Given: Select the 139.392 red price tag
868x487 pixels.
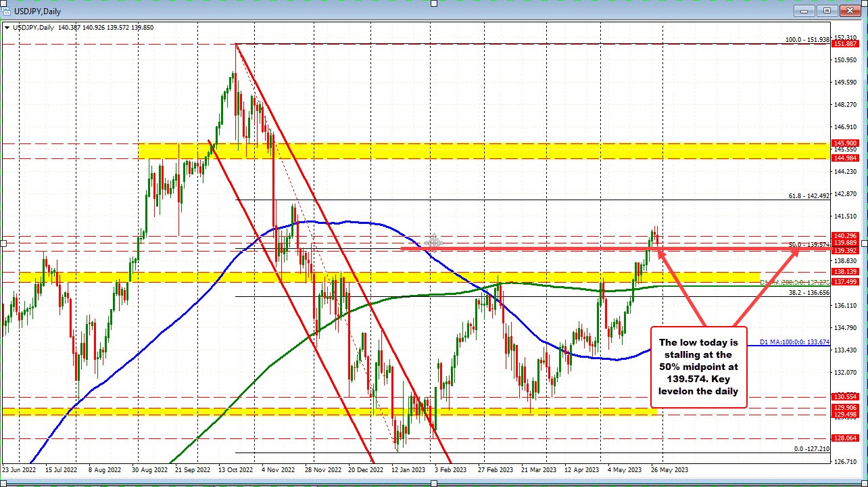Looking at the screenshot, I should point(845,250).
